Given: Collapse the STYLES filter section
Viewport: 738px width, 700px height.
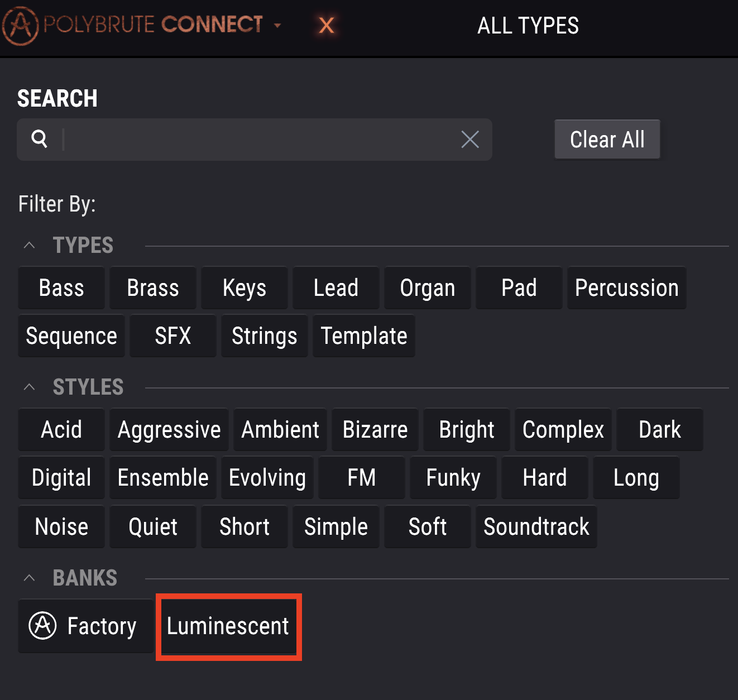Looking at the screenshot, I should click(30, 387).
